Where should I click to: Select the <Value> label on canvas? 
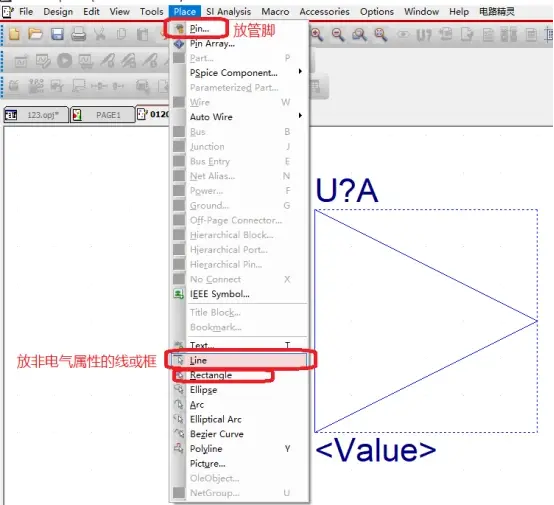(x=376, y=450)
